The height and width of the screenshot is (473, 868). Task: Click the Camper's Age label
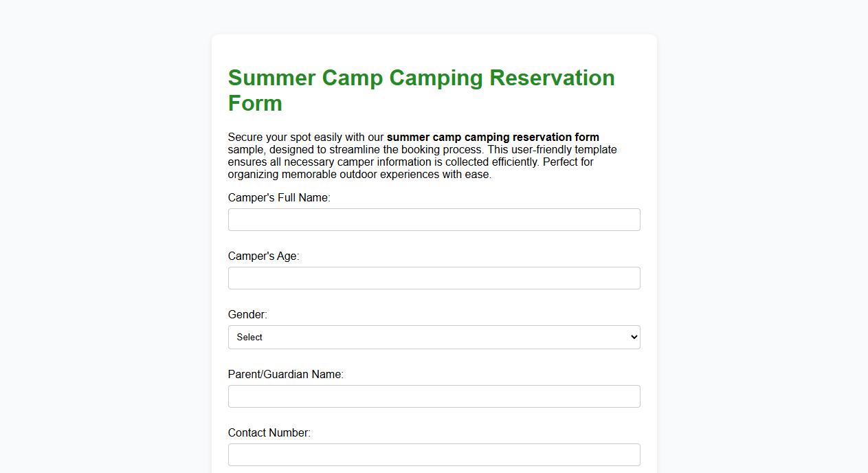pyautogui.click(x=264, y=256)
